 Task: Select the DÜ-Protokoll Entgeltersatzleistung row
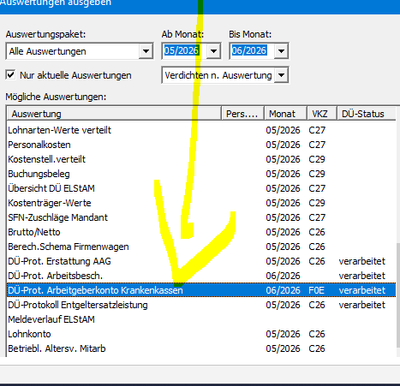pos(201,305)
